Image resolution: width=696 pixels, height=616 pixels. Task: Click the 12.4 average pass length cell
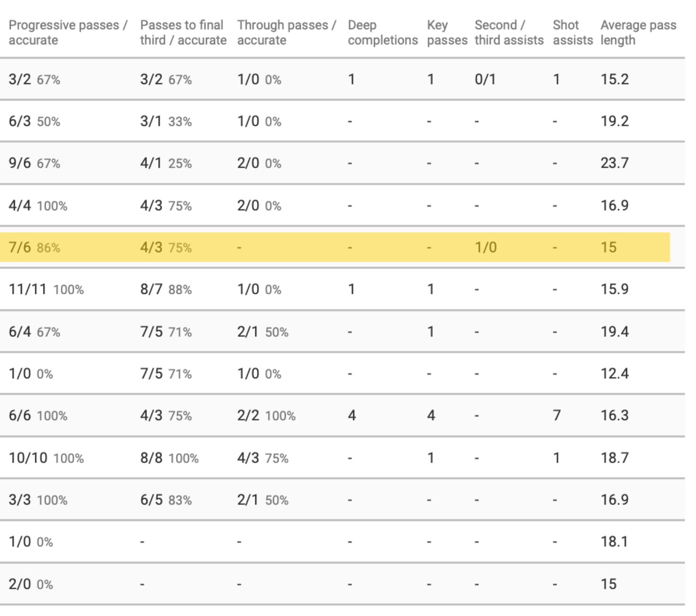[x=614, y=374]
